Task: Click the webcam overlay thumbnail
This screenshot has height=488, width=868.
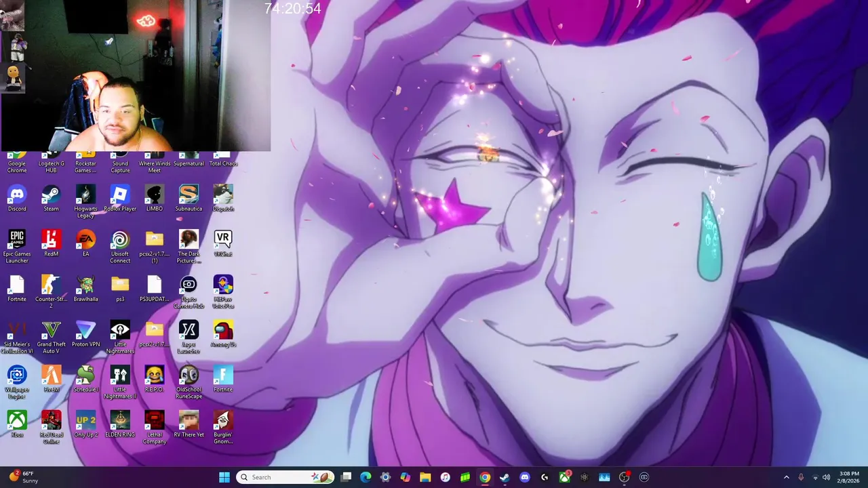Action: click(136, 76)
